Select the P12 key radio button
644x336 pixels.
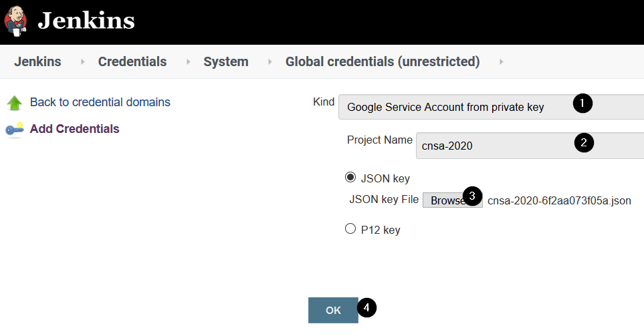pyautogui.click(x=350, y=228)
